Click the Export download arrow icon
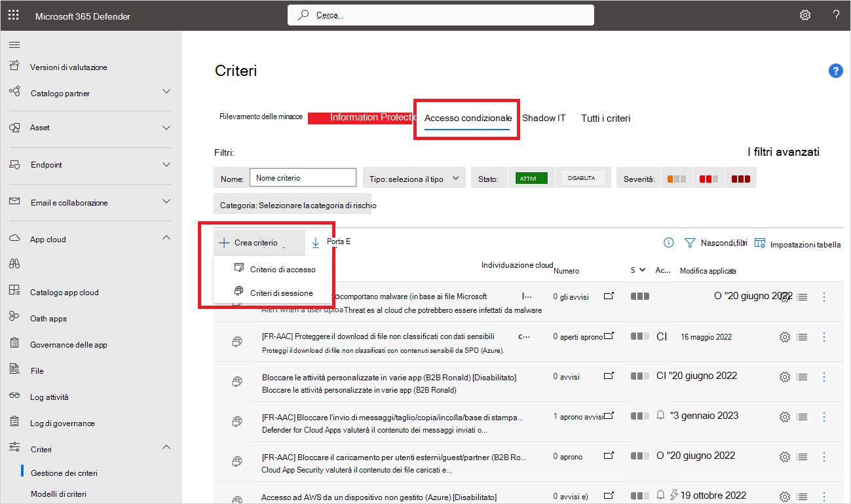The image size is (851, 504). pyautogui.click(x=316, y=243)
